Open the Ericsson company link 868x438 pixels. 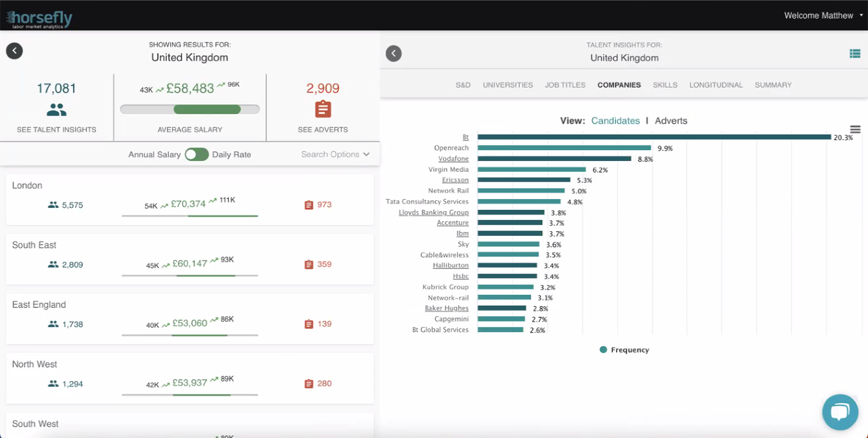click(456, 180)
